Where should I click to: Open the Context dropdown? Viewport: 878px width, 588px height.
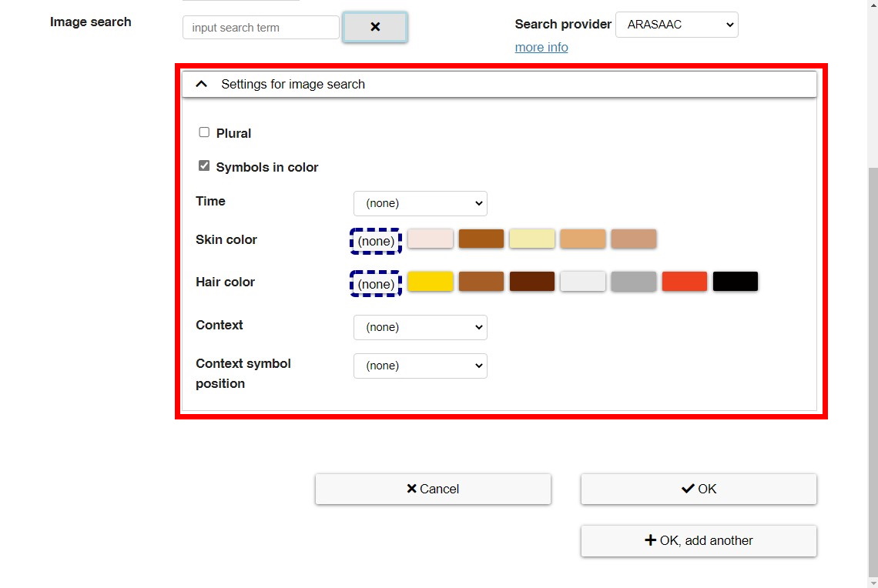[420, 327]
